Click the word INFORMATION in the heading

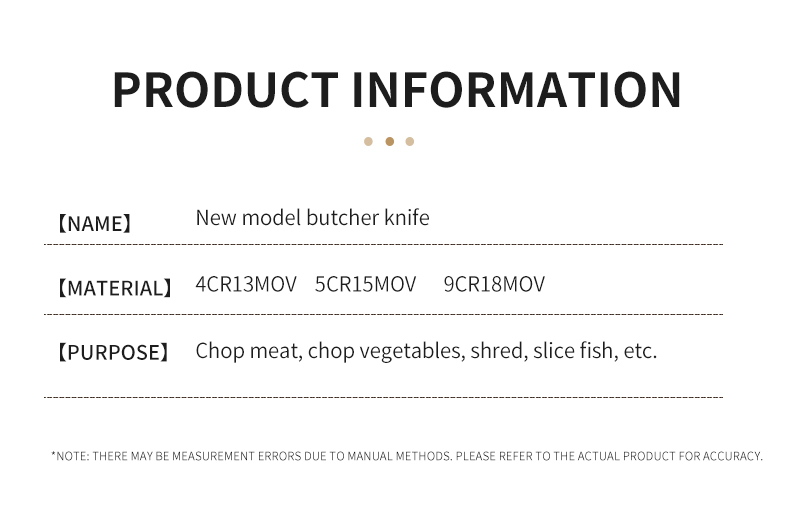click(x=519, y=90)
